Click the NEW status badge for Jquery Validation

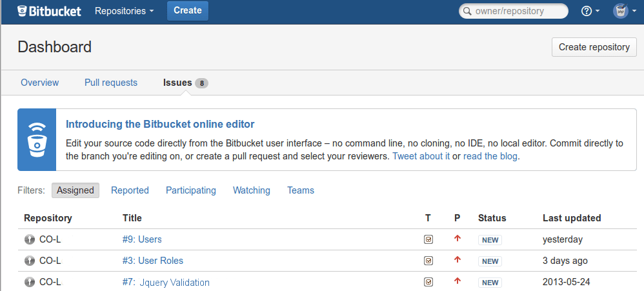pos(490,283)
